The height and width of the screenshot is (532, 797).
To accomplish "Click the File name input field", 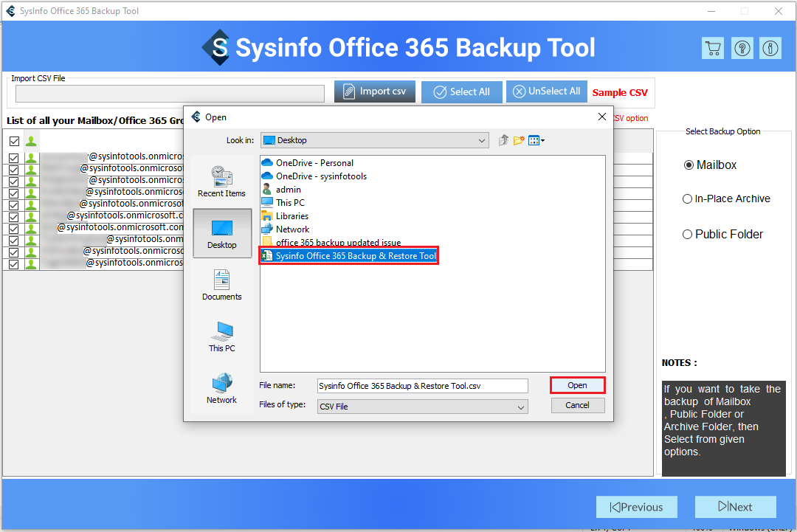I will coord(422,386).
